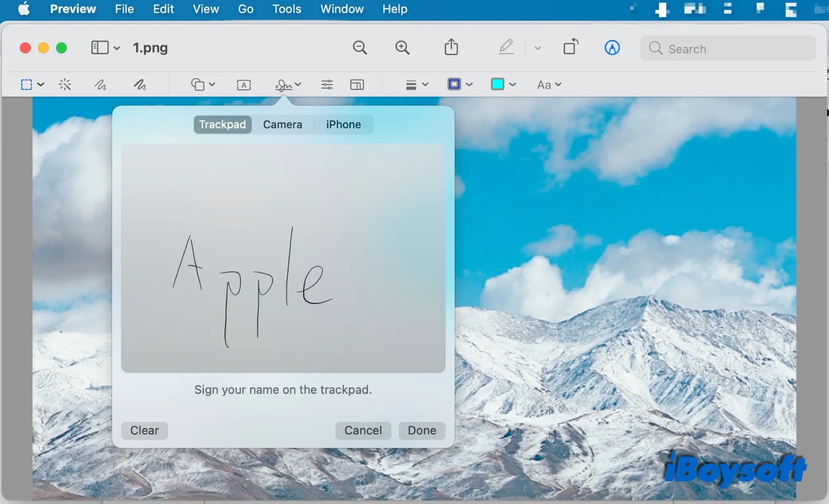Screen dimensions: 829x504
Task: Expand the text formatting dropdown
Action: 547,84
